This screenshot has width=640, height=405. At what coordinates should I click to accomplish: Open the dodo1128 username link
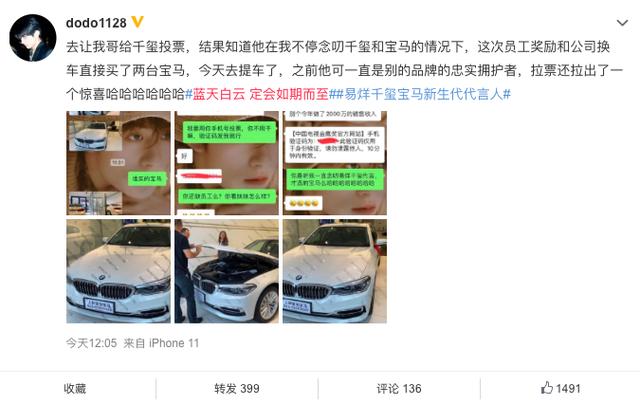click(x=96, y=23)
